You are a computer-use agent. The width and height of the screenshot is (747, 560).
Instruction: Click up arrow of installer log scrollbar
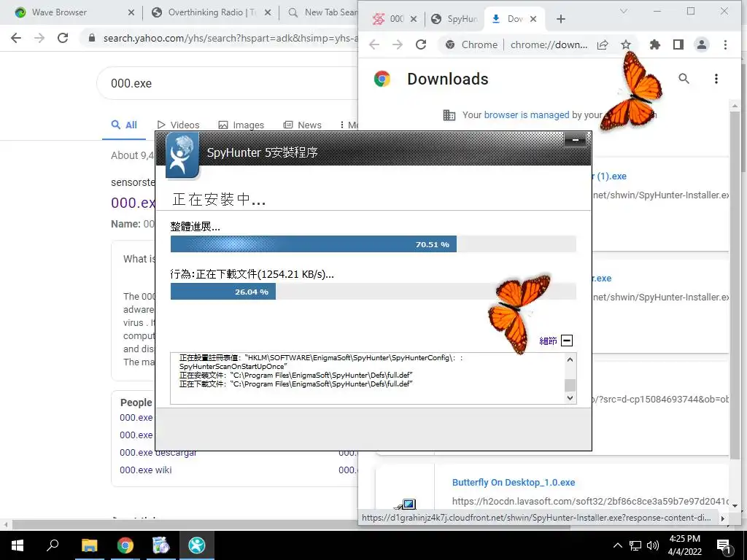pos(570,360)
